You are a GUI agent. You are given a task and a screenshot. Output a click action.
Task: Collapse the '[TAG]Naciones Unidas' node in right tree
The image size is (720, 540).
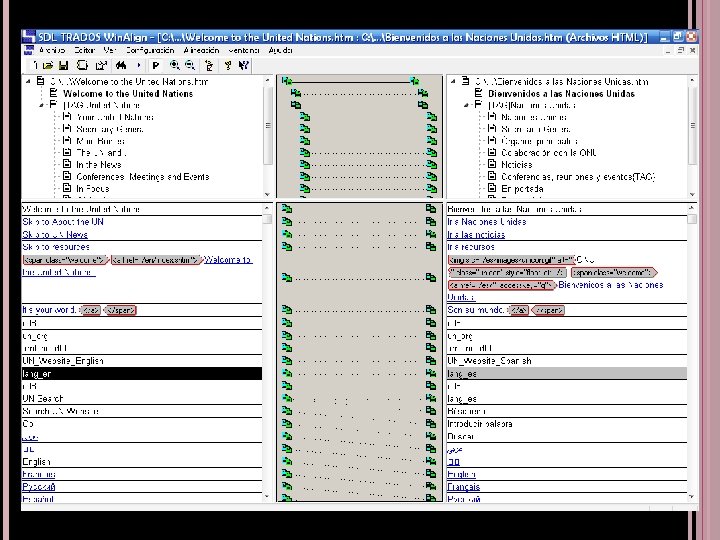point(467,105)
